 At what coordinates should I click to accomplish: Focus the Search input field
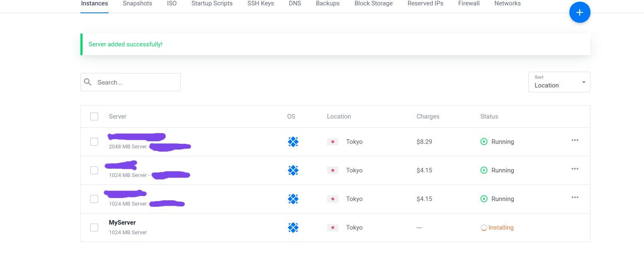[x=136, y=82]
